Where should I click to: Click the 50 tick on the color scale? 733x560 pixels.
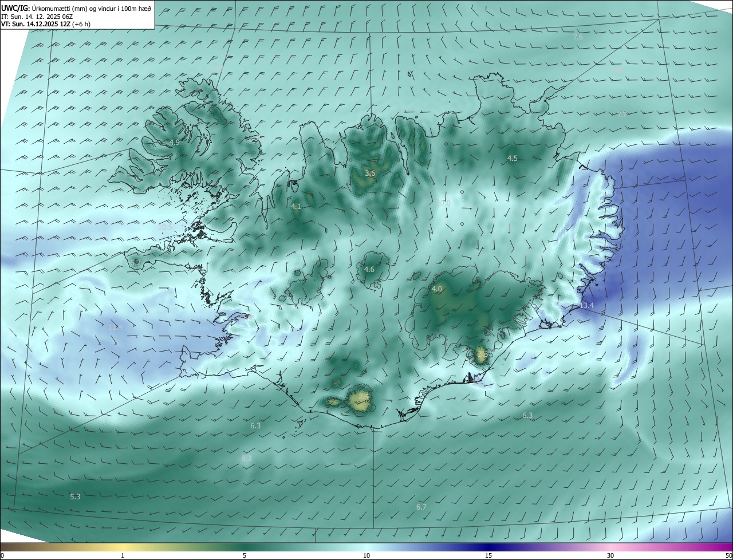click(x=728, y=555)
